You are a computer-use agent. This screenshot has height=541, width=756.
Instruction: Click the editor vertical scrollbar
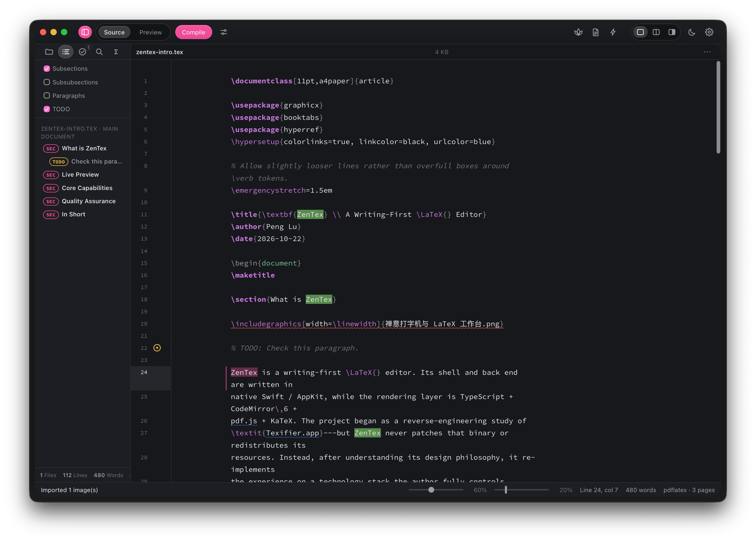click(x=718, y=107)
